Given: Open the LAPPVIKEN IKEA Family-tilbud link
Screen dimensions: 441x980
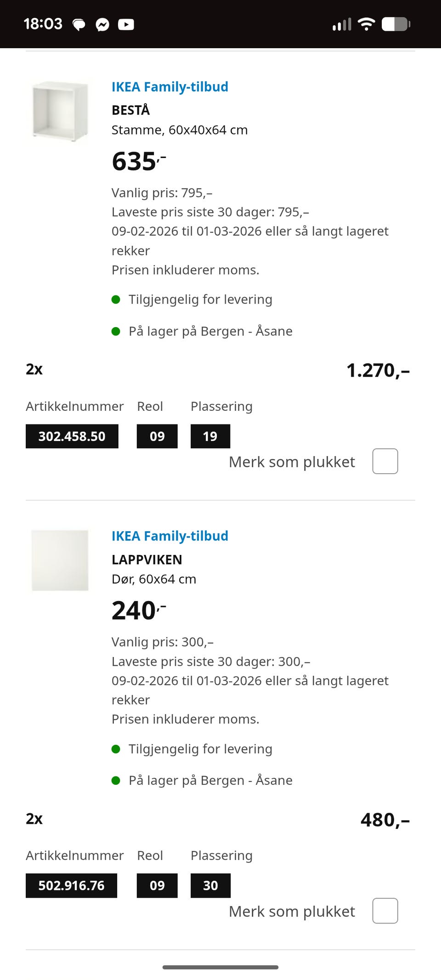Looking at the screenshot, I should [170, 536].
